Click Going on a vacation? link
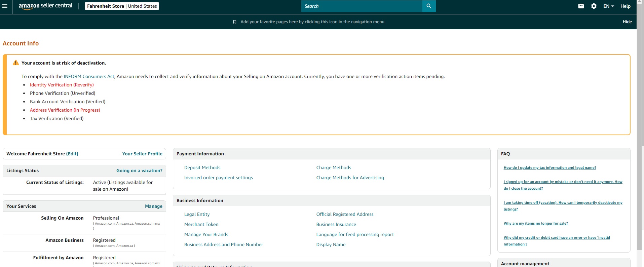Screen dimensions: 644x267 [139, 170]
